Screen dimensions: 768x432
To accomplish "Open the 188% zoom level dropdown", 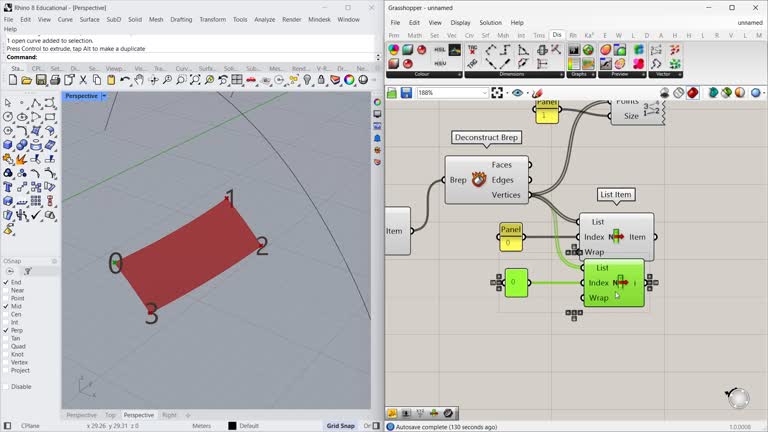I will 483,93.
